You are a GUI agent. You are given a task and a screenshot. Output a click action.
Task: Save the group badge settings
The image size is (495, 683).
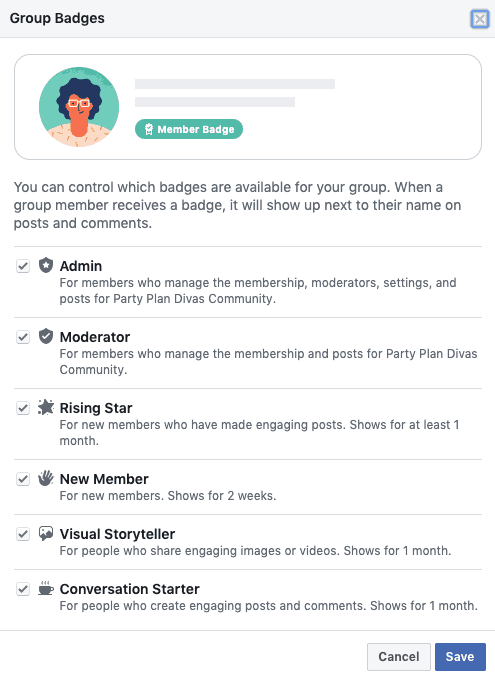(460, 656)
